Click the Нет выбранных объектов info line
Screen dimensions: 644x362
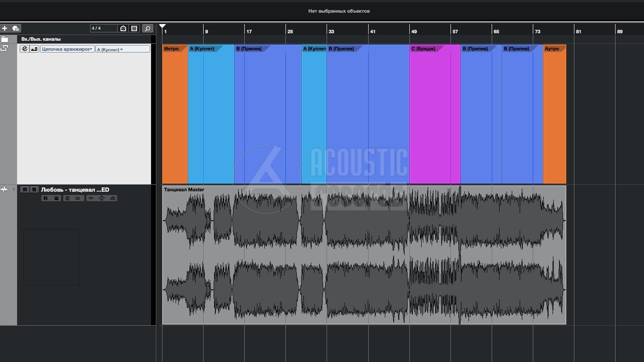[339, 11]
